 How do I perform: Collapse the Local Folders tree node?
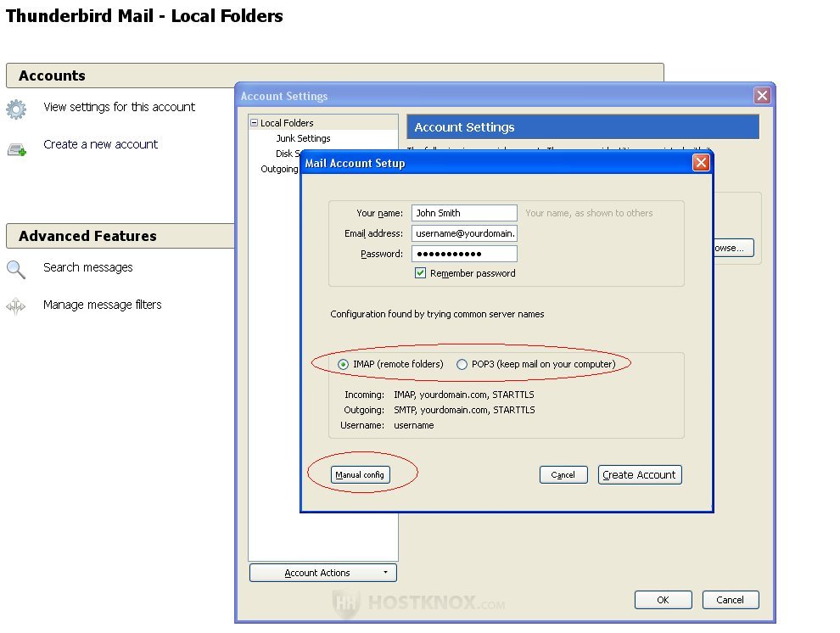(255, 123)
